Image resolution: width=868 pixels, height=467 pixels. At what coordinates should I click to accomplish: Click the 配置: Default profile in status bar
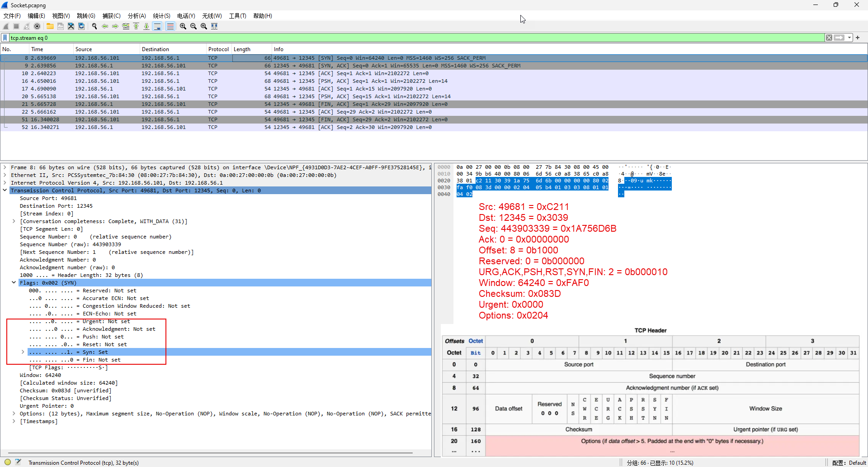pos(849,462)
